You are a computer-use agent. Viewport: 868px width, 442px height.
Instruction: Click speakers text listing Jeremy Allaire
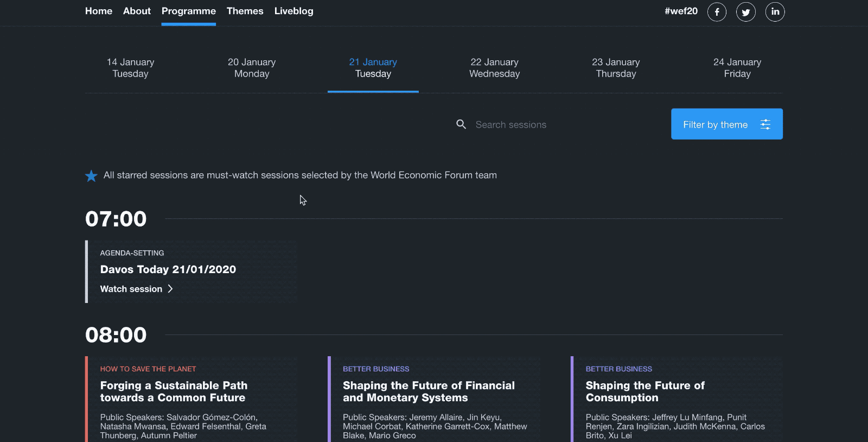(x=435, y=426)
